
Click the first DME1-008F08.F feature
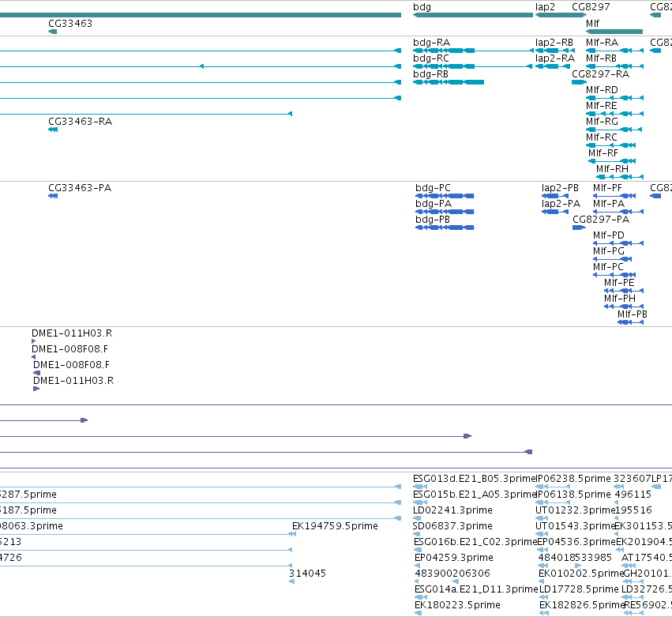click(33, 357)
